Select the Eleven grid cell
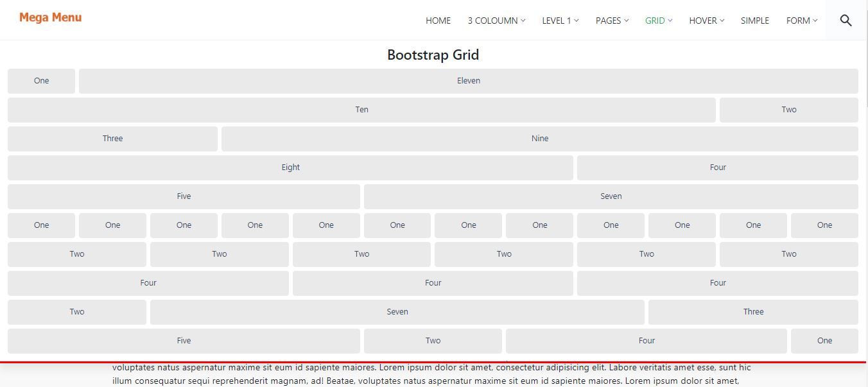The height and width of the screenshot is (387, 868). tap(469, 81)
